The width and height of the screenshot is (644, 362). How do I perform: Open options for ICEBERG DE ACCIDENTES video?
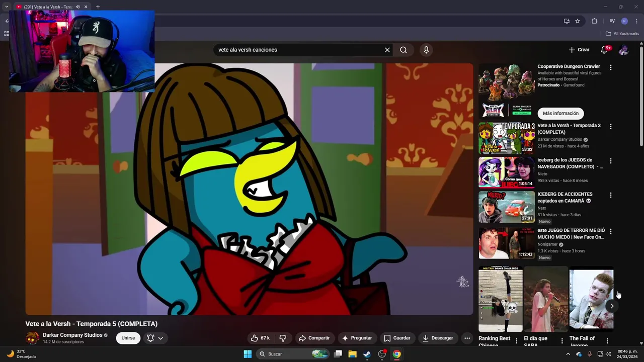pos(611,195)
